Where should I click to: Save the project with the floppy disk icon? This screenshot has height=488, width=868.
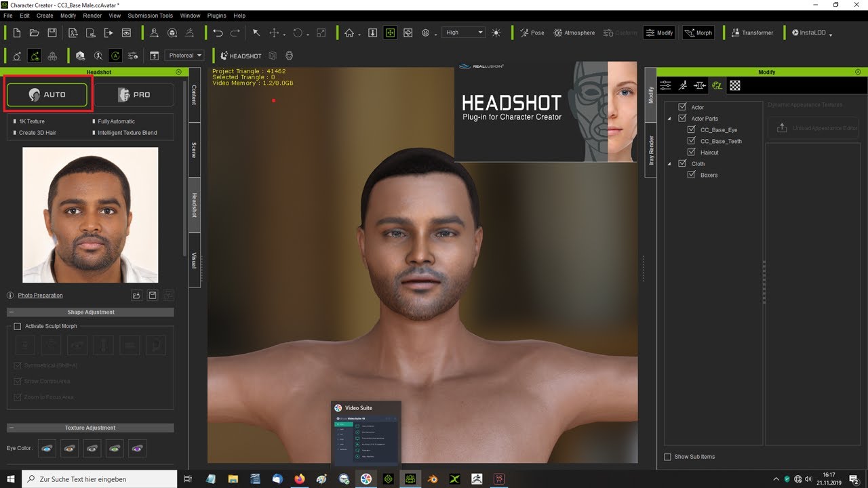[x=52, y=33]
